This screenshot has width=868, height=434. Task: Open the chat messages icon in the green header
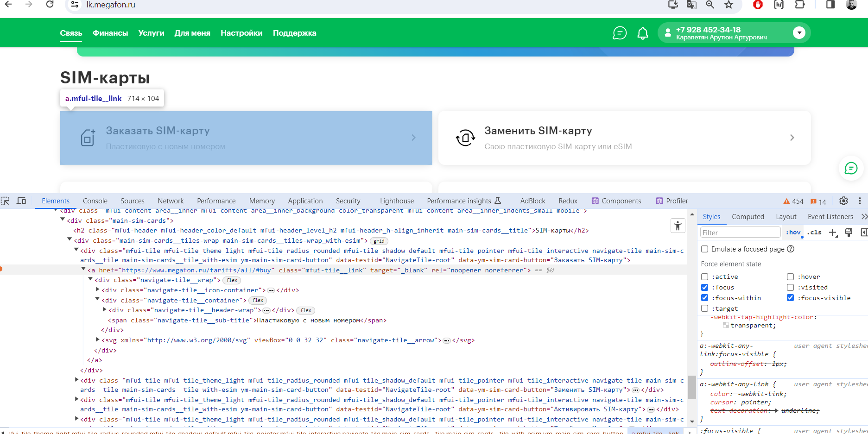tap(620, 33)
